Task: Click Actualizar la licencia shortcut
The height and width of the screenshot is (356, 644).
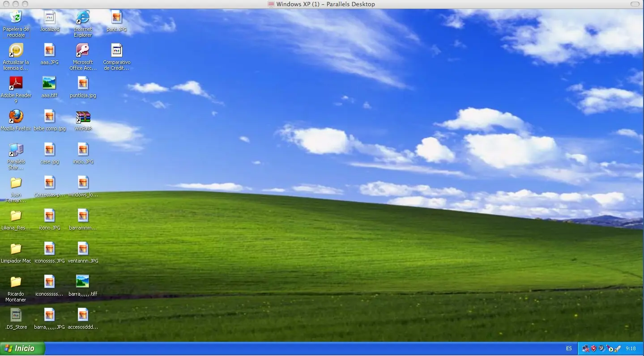Action: pyautogui.click(x=16, y=50)
